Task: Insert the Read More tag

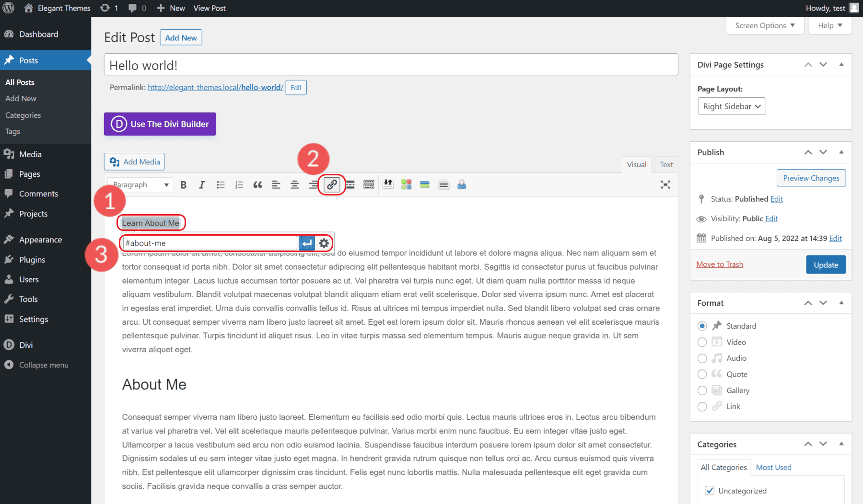Action: [x=350, y=184]
